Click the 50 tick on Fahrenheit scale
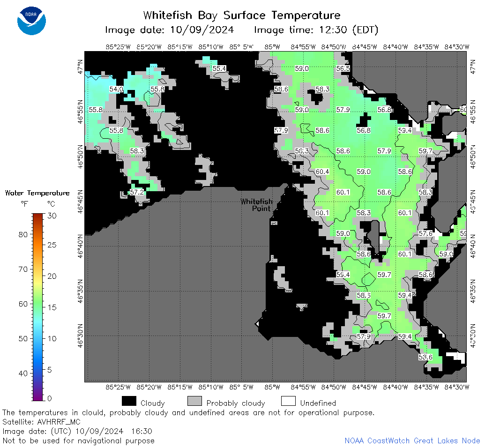The height and width of the screenshot is (448, 485). [x=23, y=338]
